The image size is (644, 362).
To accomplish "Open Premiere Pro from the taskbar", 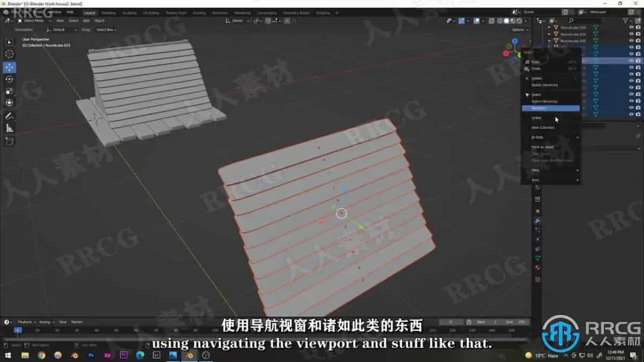I will coord(124,355).
